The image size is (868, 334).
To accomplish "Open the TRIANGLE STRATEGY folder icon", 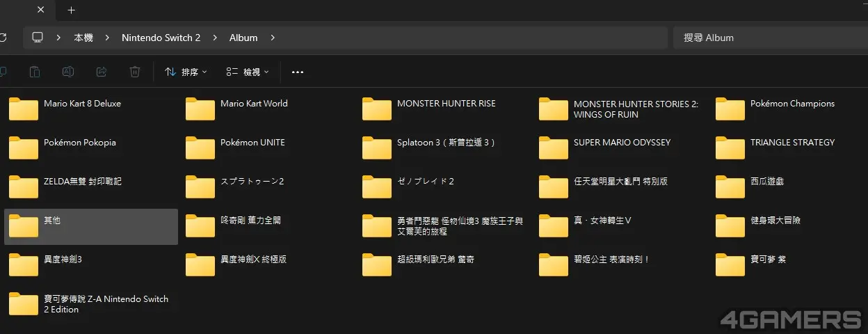I will click(x=730, y=148).
